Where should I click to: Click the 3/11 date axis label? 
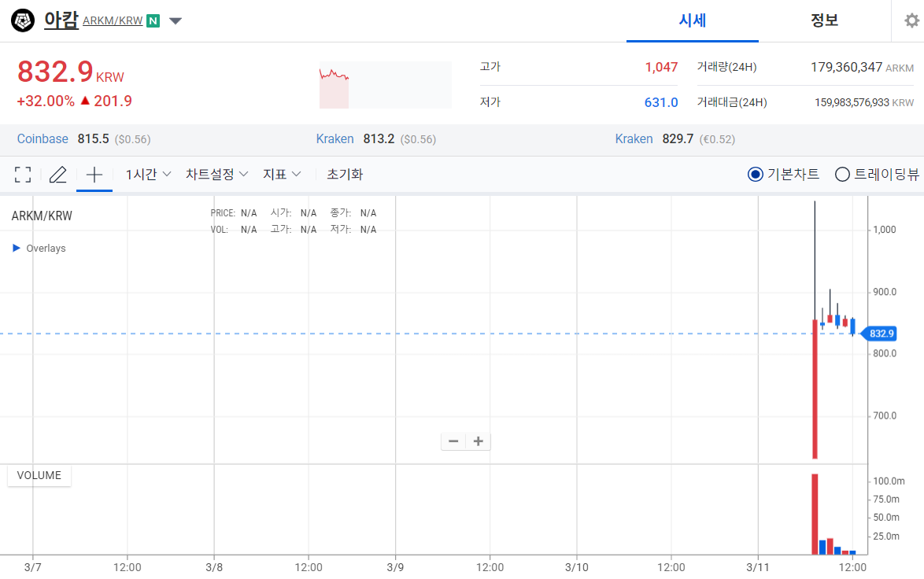coord(758,567)
